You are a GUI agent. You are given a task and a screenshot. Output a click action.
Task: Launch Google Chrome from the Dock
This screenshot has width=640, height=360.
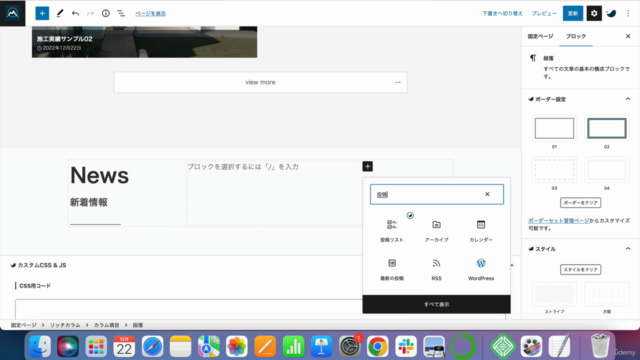[x=378, y=346]
